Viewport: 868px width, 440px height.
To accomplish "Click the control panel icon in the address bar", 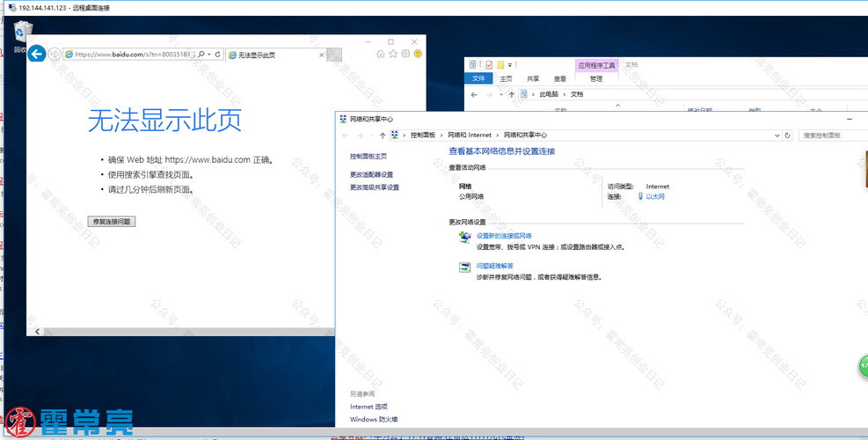I will 395,136.
